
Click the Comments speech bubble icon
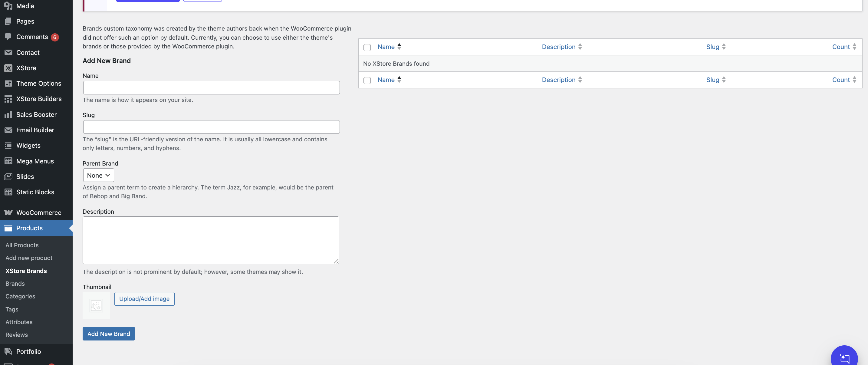8,37
